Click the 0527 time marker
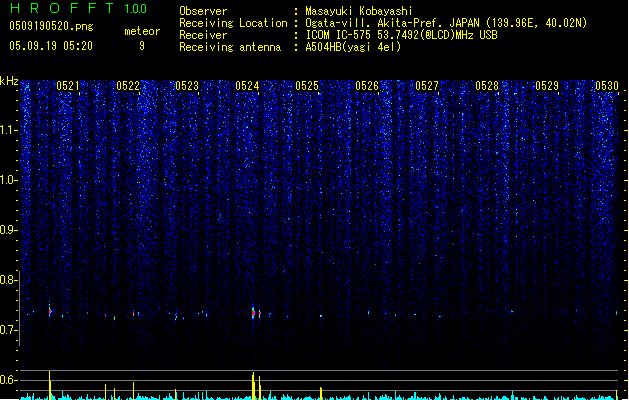 pos(427,86)
